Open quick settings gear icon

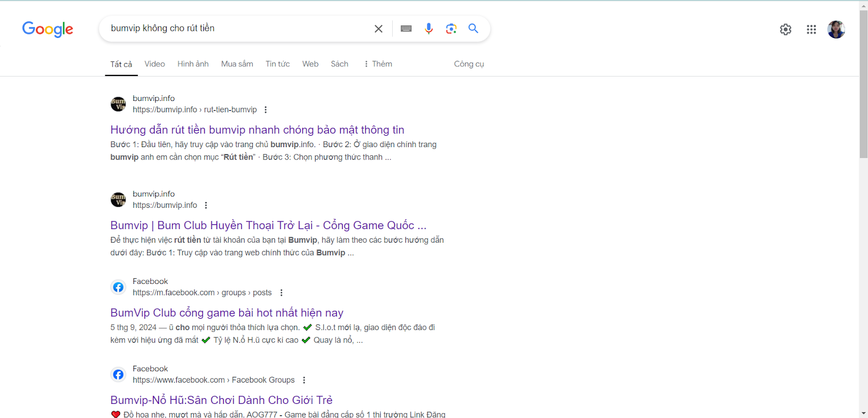point(786,29)
